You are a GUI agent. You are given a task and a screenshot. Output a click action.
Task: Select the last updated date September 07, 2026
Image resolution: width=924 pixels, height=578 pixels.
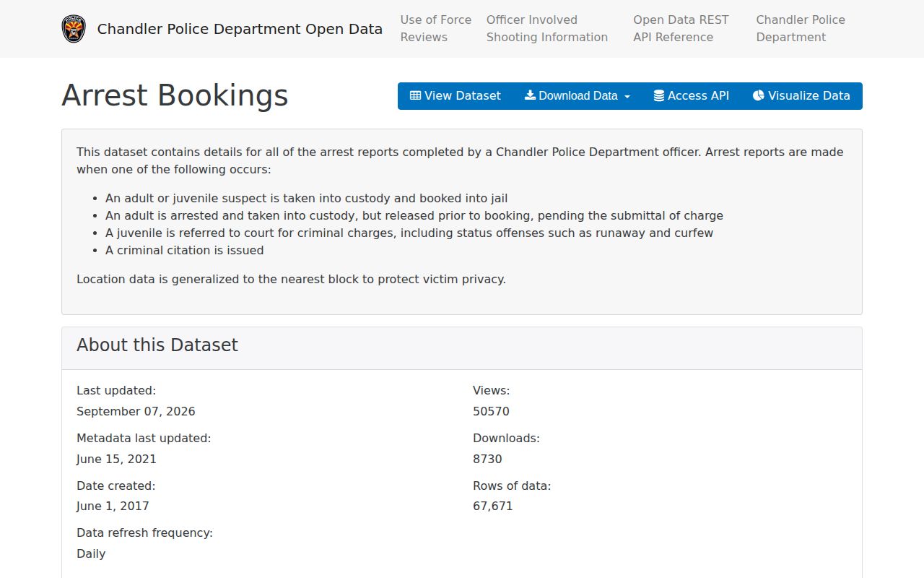136,412
